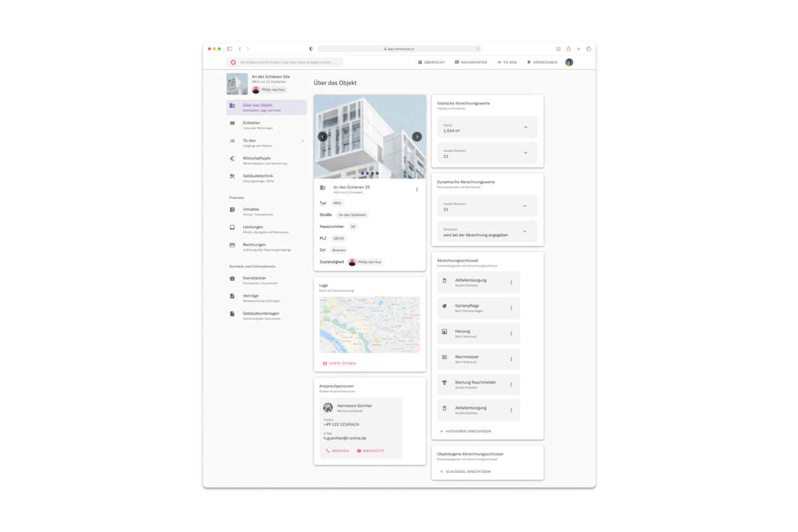Expand the Verbrauch dropdown
This screenshot has height=532, width=798.
(487, 231)
